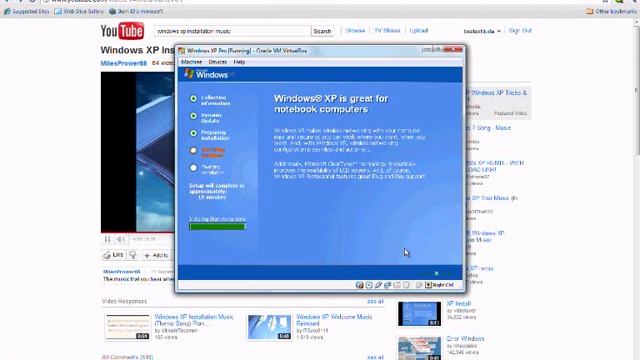
Task: Click the Other bookmarks label
Action: pos(616,11)
